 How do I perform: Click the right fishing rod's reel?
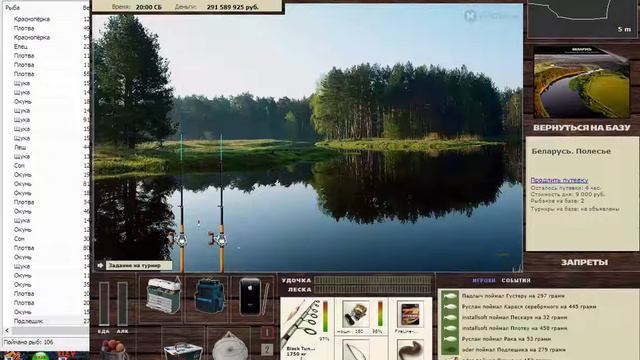[x=220, y=240]
